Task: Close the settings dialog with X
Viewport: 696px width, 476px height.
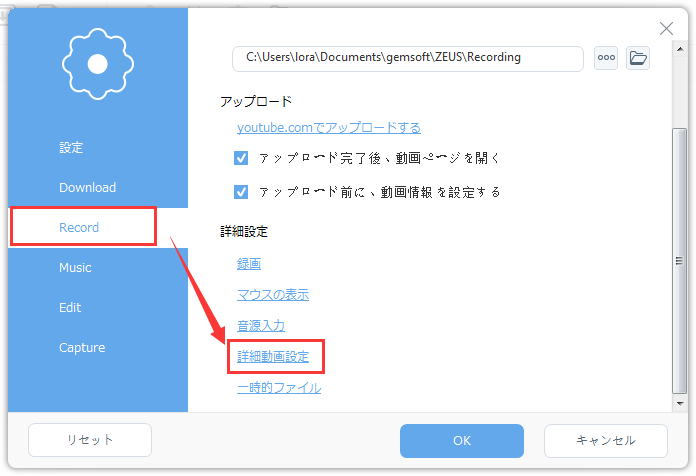Action: click(666, 28)
